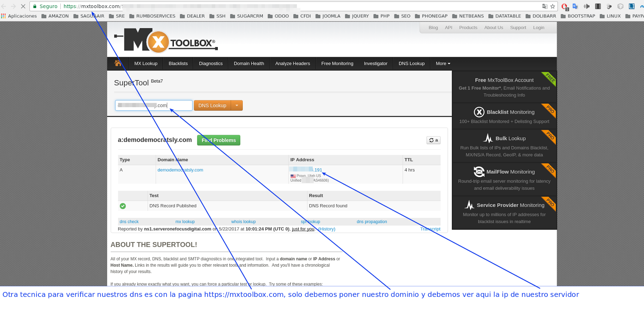Click the browser forward arrow
The width and height of the screenshot is (644, 325).
click(13, 6)
